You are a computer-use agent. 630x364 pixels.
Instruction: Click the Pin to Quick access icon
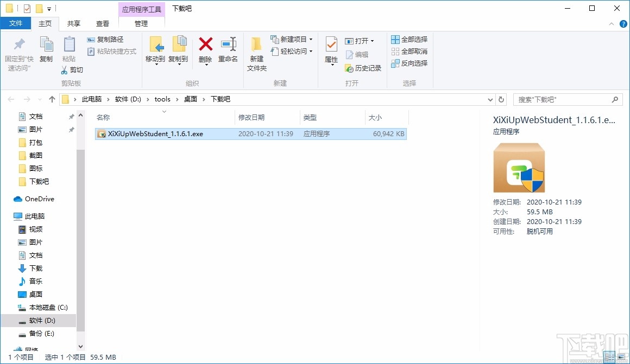pyautogui.click(x=19, y=44)
